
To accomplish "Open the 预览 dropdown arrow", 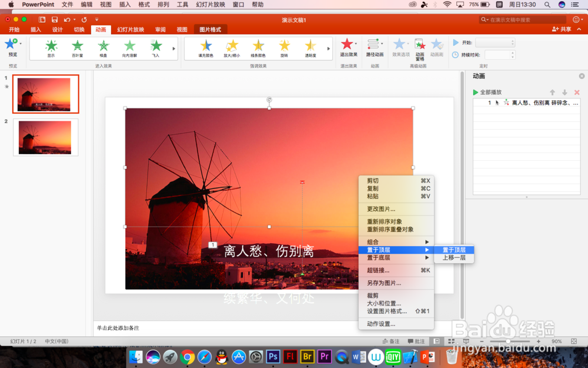I will pyautogui.click(x=21, y=44).
